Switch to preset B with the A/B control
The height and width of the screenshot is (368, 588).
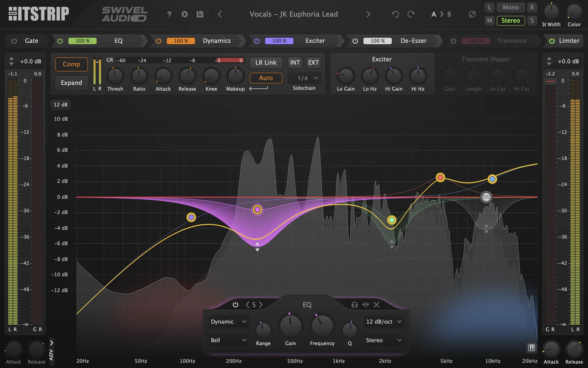point(449,14)
